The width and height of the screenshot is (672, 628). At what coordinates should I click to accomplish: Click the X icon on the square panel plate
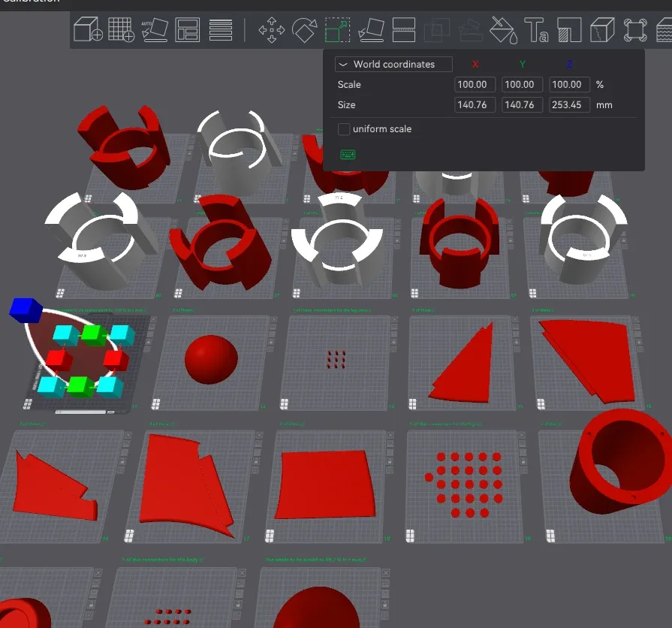[390, 435]
